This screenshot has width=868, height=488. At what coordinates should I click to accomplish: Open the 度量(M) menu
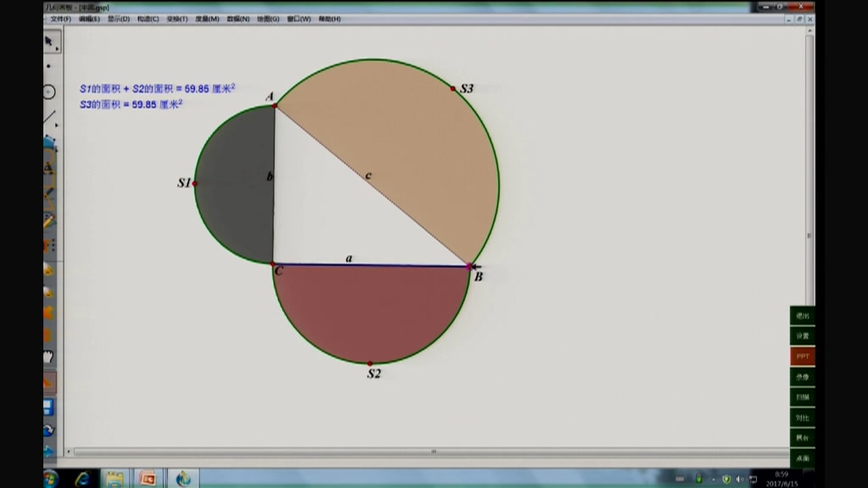pos(207,19)
